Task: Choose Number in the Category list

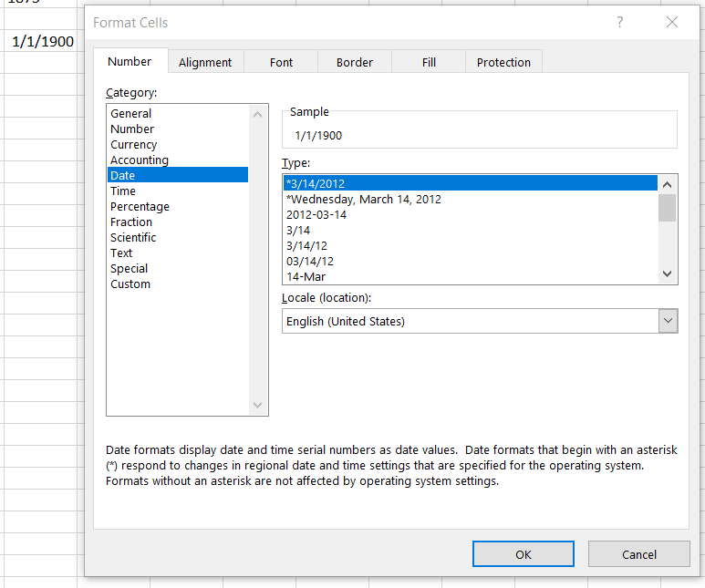Action: point(178,129)
